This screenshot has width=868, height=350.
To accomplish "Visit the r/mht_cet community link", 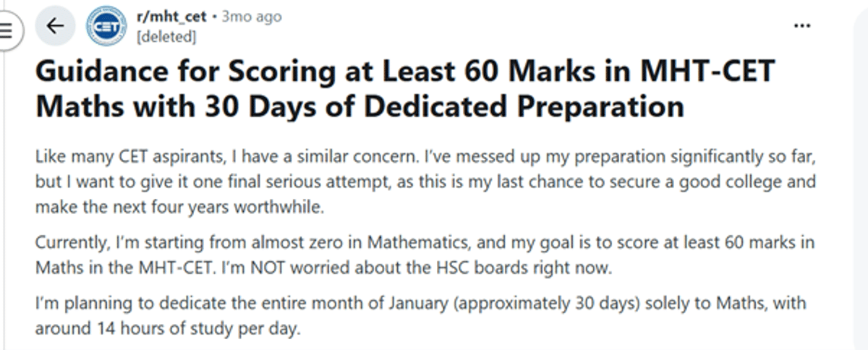I will [x=171, y=17].
